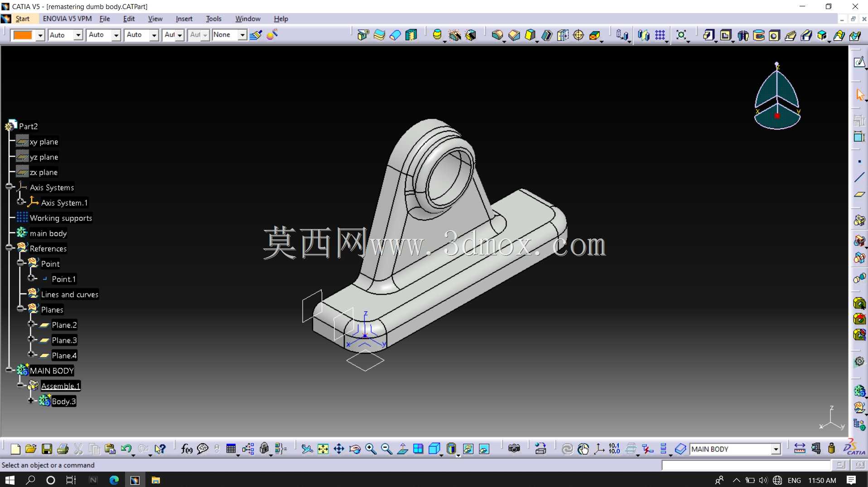Viewport: 868px width, 487px height.
Task: Open the MAIN BODY combo box arrow
Action: pyautogui.click(x=776, y=449)
